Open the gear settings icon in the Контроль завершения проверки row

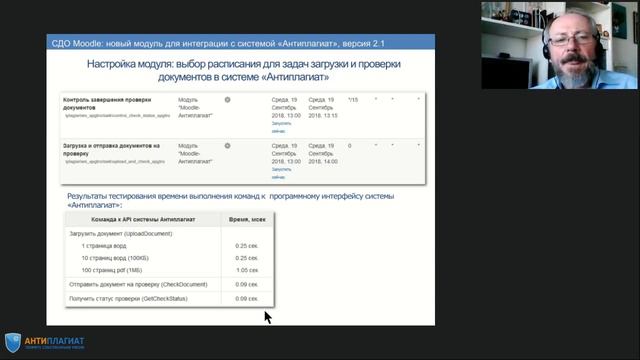click(x=227, y=100)
